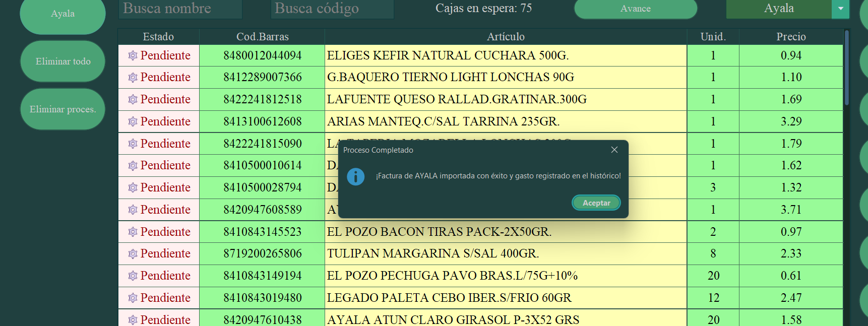Focus the Busca código search field
The image size is (868, 326).
[332, 9]
